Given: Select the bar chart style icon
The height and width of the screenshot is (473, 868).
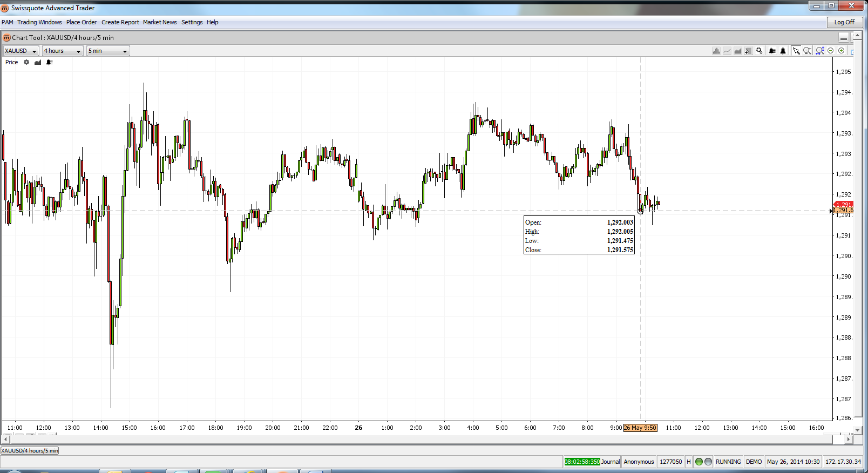Looking at the screenshot, I should coord(716,51).
